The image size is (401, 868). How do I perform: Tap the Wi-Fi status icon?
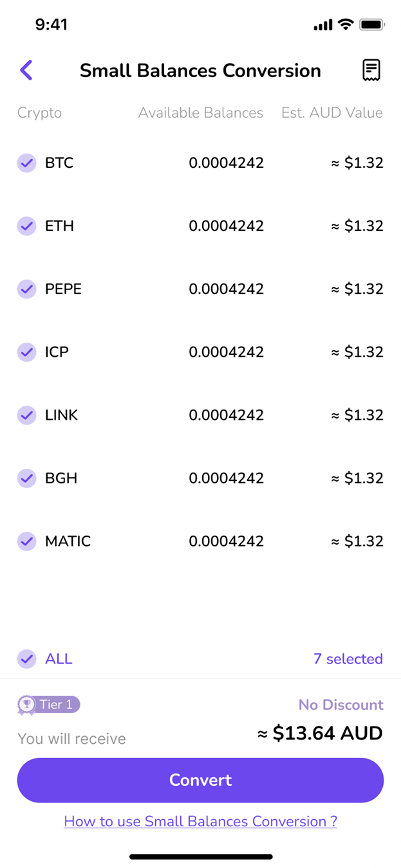[346, 25]
